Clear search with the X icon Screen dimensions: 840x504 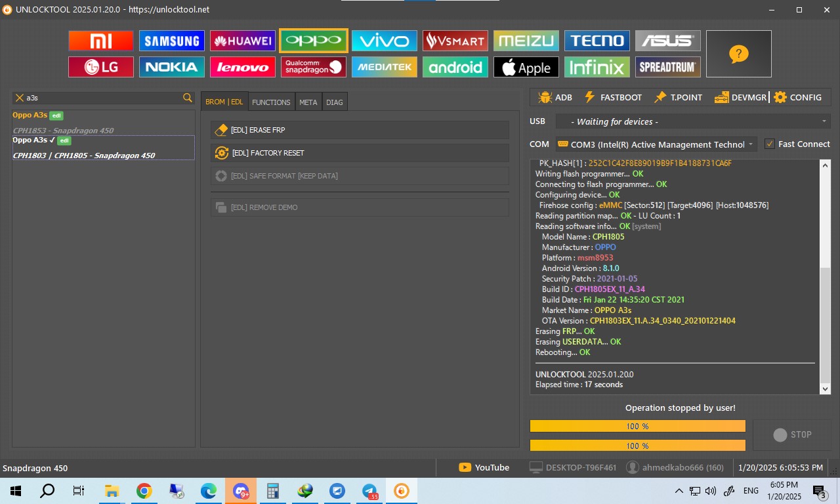click(x=19, y=98)
